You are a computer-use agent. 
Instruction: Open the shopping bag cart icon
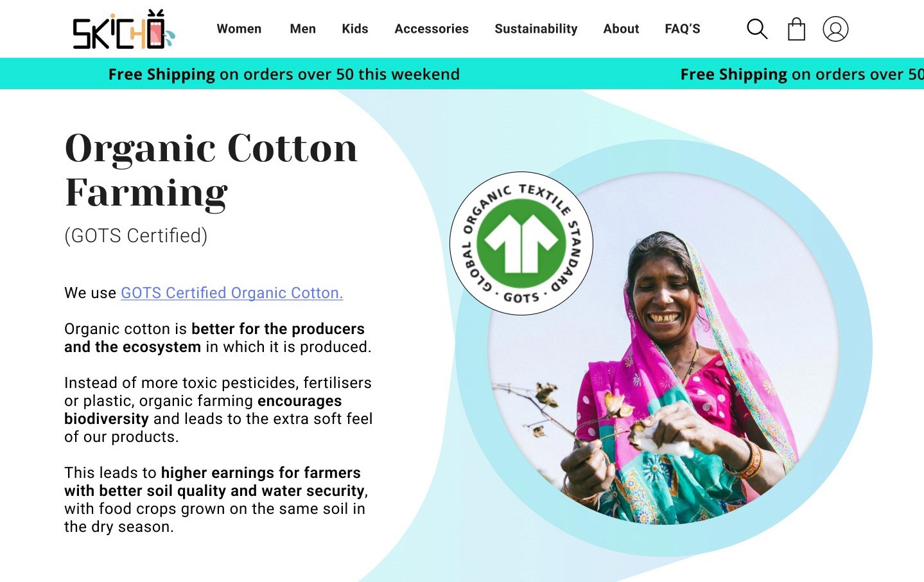click(796, 29)
